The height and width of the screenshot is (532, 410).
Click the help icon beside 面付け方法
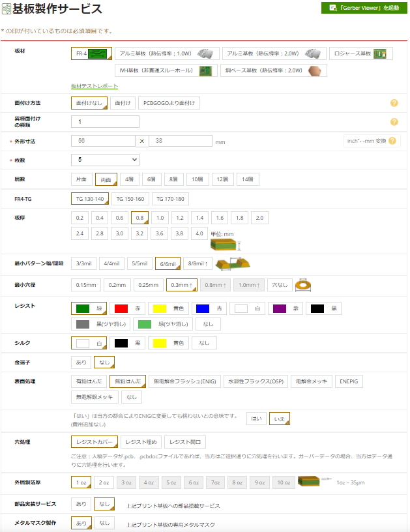pos(394,103)
